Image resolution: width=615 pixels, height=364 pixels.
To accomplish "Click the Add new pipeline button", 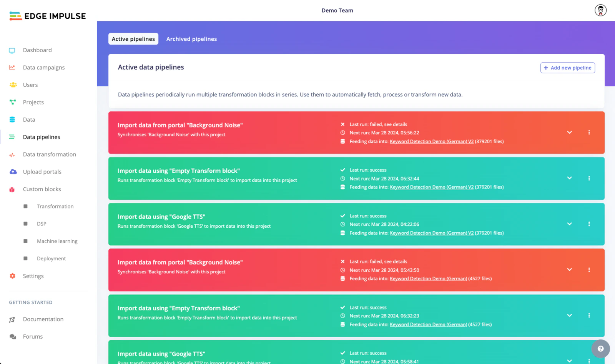I will pos(567,68).
